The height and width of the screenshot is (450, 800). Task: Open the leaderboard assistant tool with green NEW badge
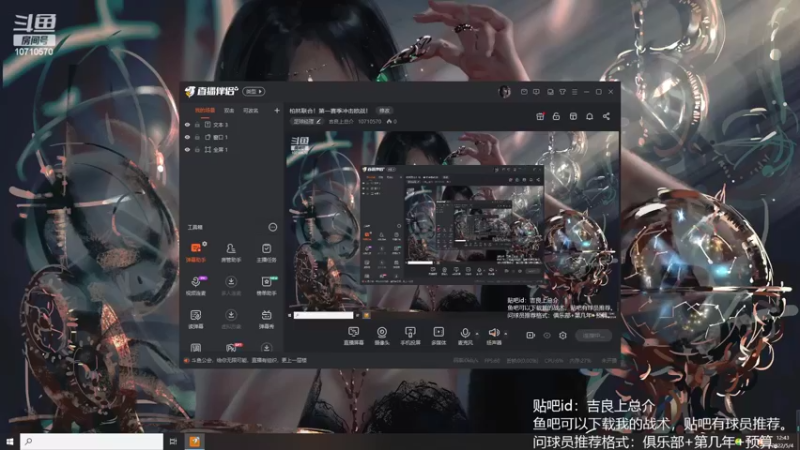[266, 286]
